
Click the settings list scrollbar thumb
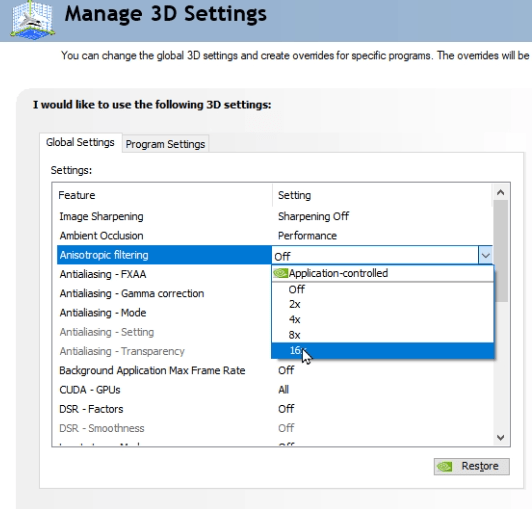click(x=500, y=251)
